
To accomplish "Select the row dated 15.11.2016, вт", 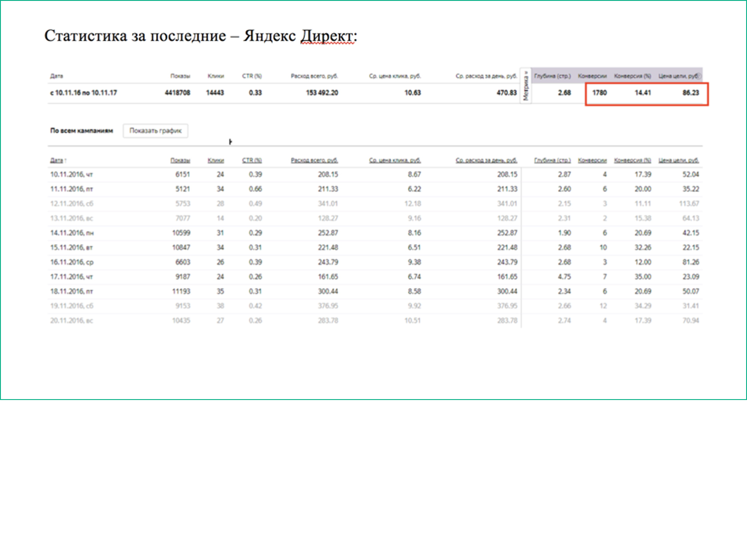I will coord(375,248).
